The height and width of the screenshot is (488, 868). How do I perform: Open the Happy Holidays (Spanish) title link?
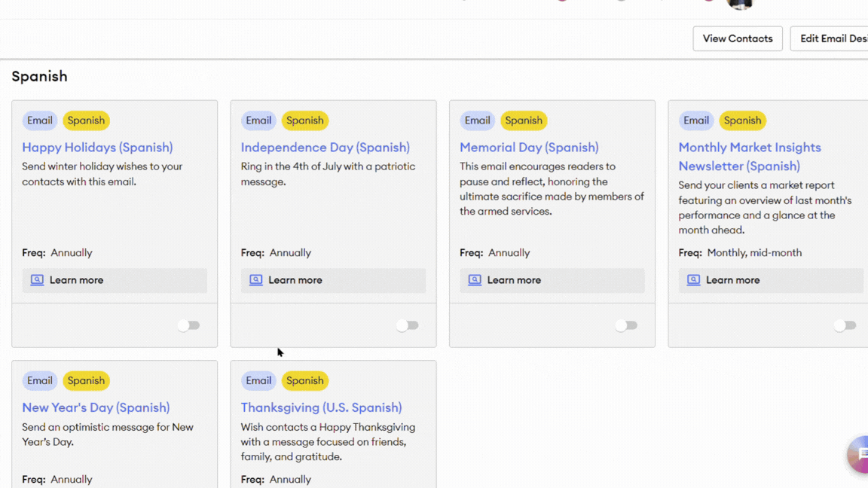(97, 148)
